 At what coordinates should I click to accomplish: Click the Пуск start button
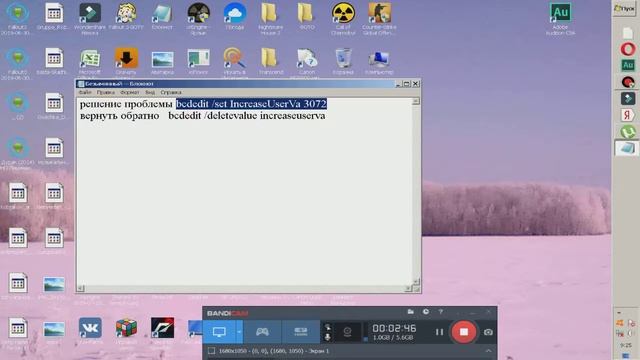(x=624, y=9)
